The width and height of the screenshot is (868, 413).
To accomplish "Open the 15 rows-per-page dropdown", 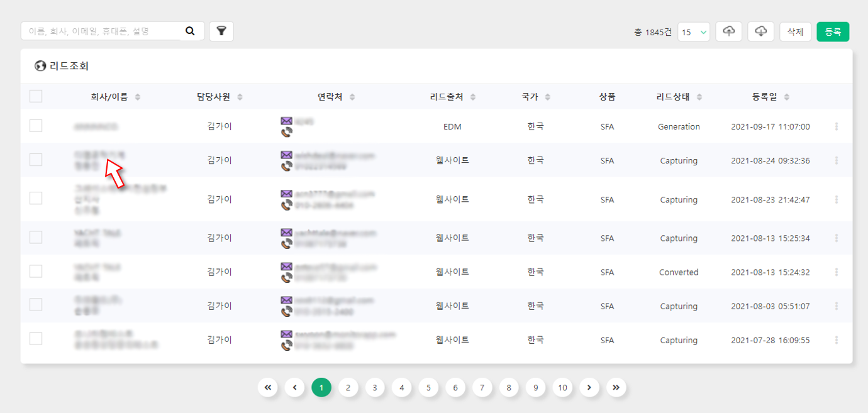I will pos(694,32).
